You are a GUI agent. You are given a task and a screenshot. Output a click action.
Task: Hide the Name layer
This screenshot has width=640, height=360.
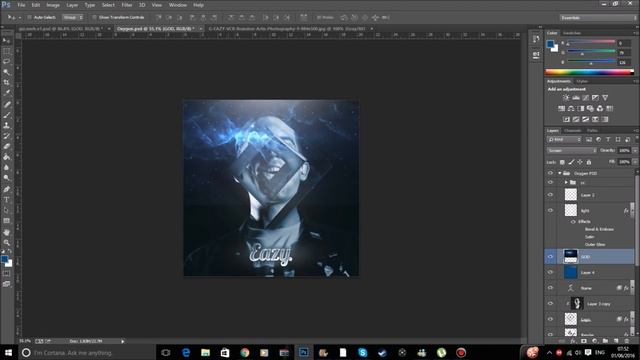(550, 288)
